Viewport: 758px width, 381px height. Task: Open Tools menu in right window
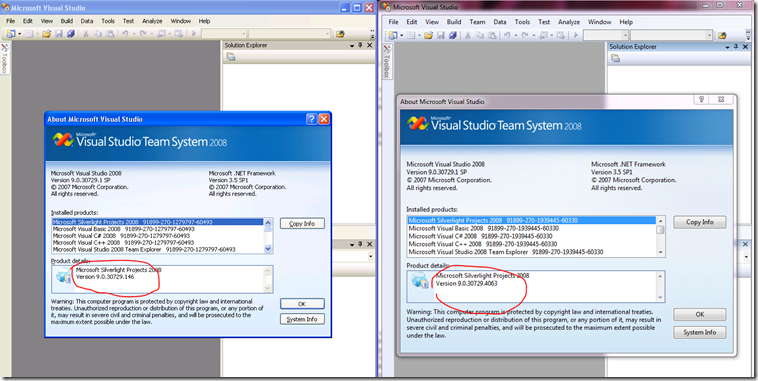tap(522, 22)
